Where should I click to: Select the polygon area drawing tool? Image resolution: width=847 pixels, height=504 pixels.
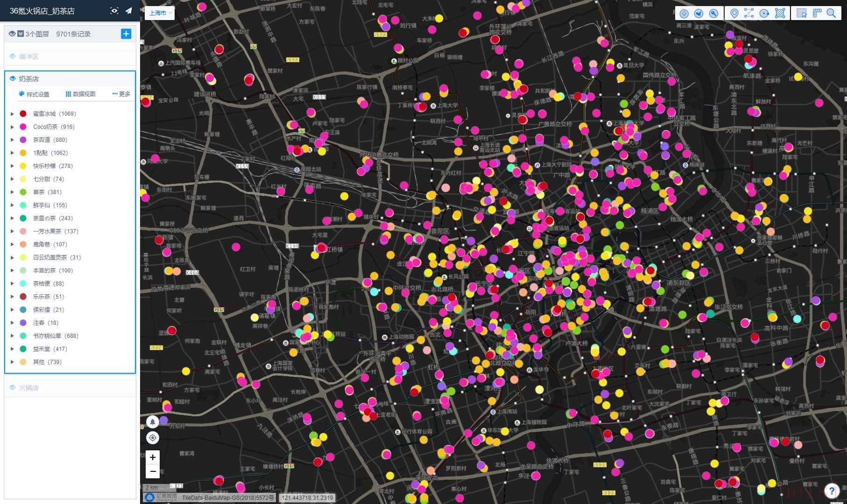coord(780,13)
